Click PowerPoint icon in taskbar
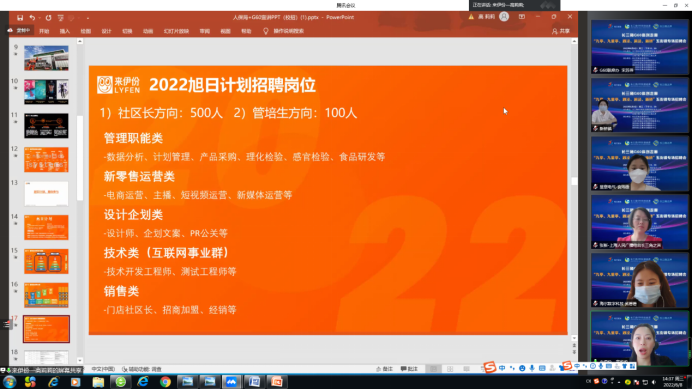This screenshot has height=390, width=693. [277, 382]
